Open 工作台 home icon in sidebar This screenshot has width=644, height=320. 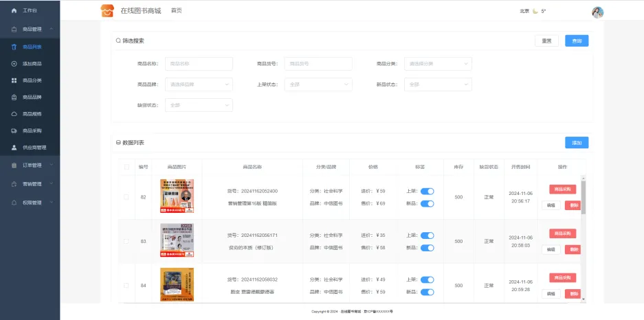click(14, 11)
